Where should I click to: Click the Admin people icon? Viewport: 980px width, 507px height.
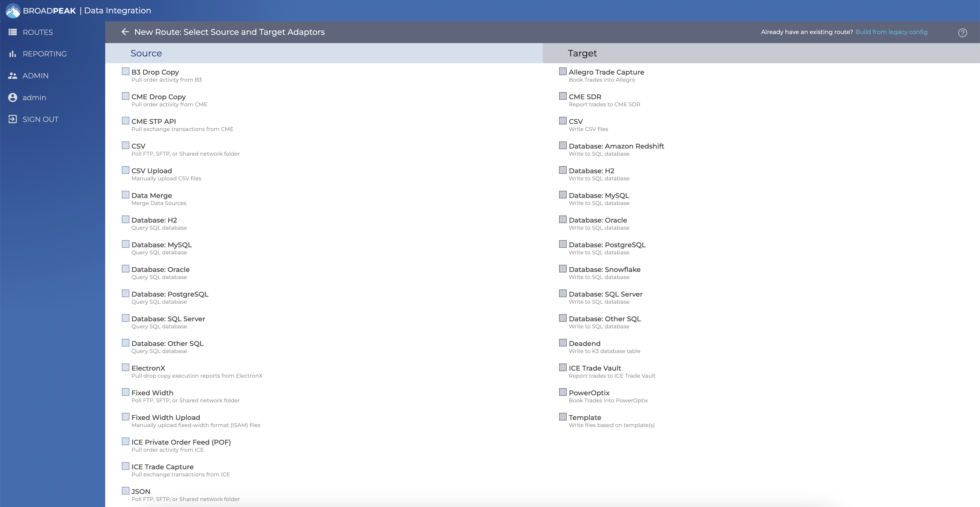(12, 75)
